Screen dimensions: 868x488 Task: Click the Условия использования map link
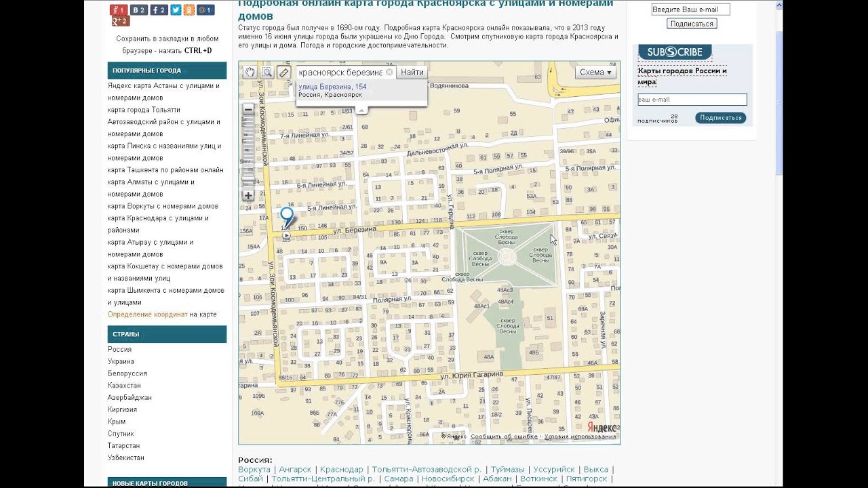(580, 436)
